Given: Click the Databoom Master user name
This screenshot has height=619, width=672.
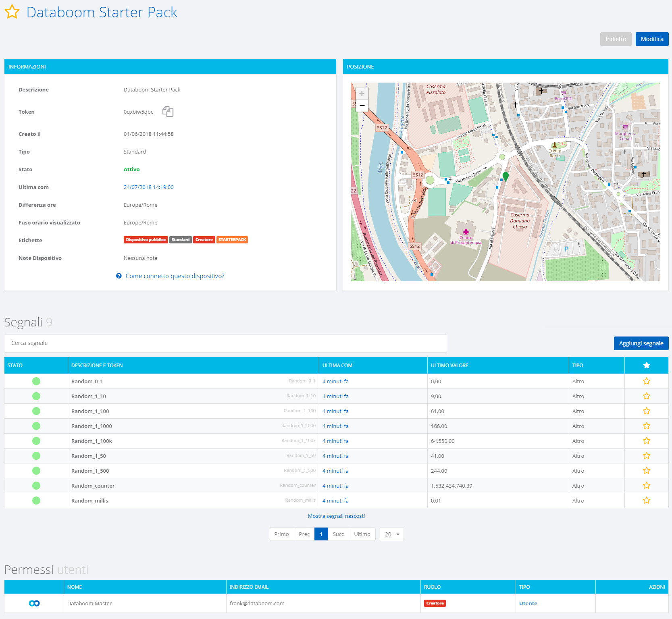Looking at the screenshot, I should coord(89,604).
